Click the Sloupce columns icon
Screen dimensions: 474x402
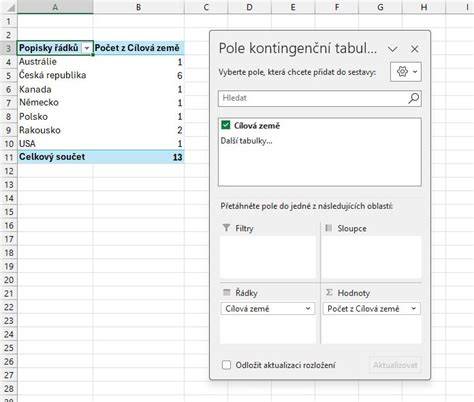[x=329, y=228]
